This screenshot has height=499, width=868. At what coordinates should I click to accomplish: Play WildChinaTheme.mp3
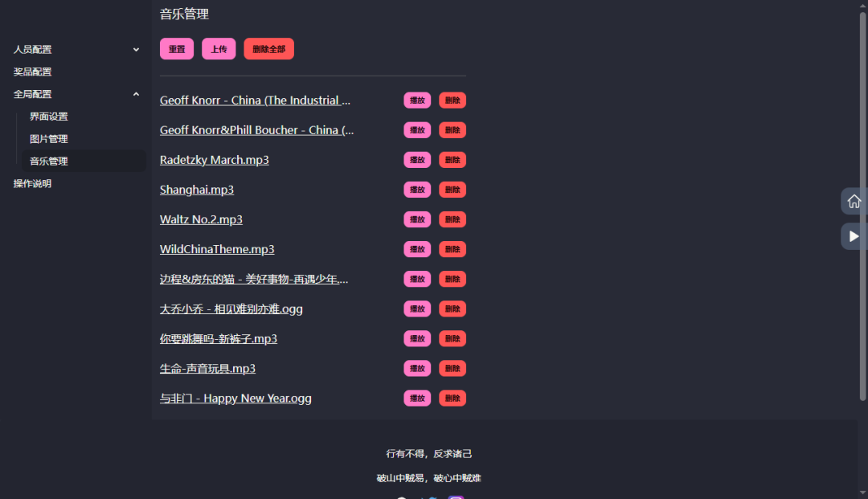click(417, 249)
